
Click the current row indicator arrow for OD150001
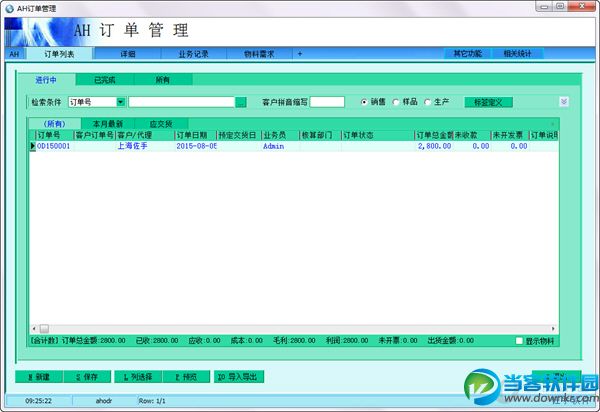pos(33,146)
